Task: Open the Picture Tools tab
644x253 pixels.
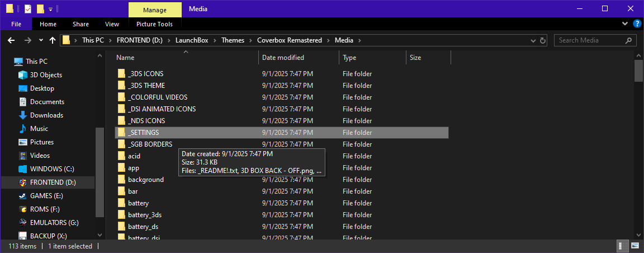Action: 154,24
